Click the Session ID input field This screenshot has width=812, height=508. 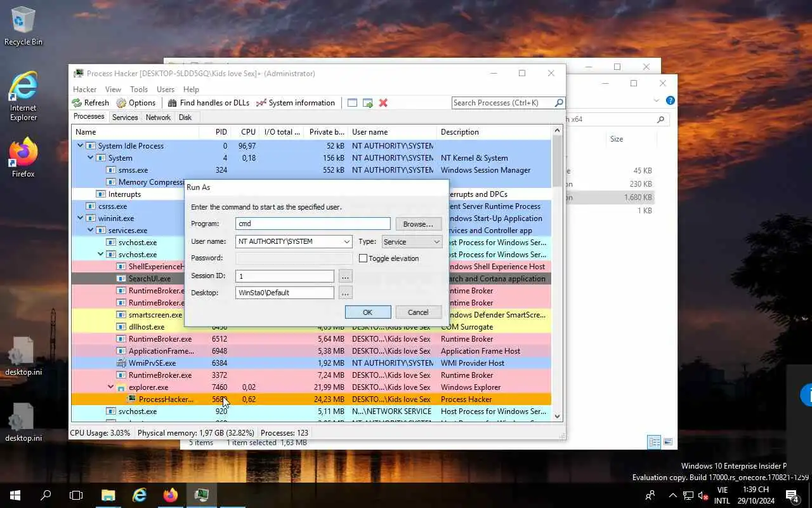(x=285, y=276)
